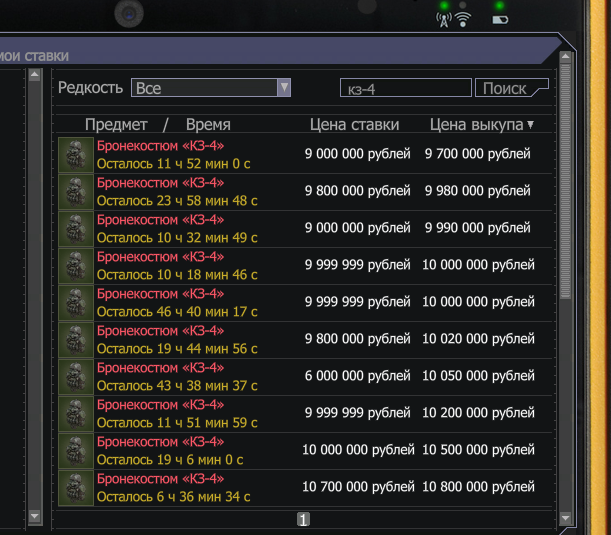Click armor icon of 10 500 000 buyout listing

(x=75, y=451)
